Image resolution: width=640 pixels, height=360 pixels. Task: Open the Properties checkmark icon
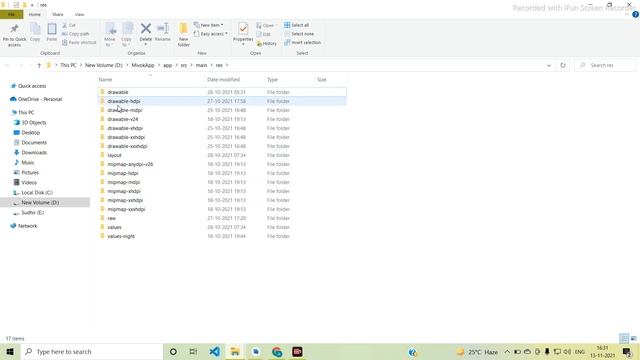click(x=243, y=29)
